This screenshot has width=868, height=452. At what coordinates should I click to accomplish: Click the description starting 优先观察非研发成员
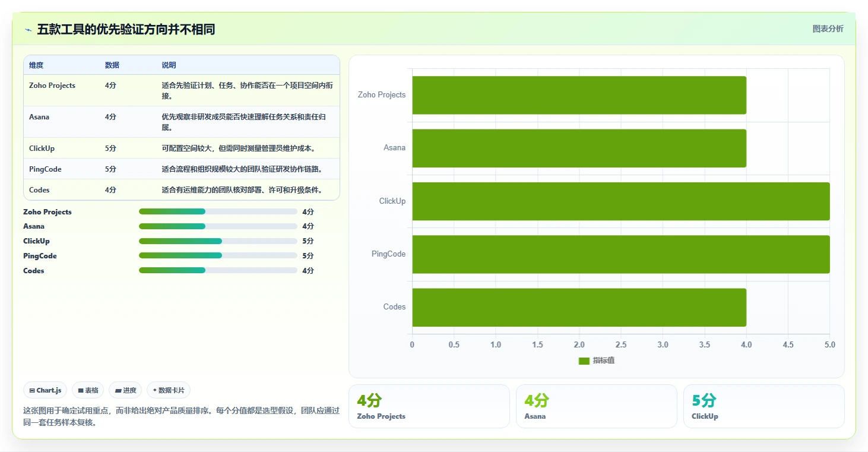244,122
